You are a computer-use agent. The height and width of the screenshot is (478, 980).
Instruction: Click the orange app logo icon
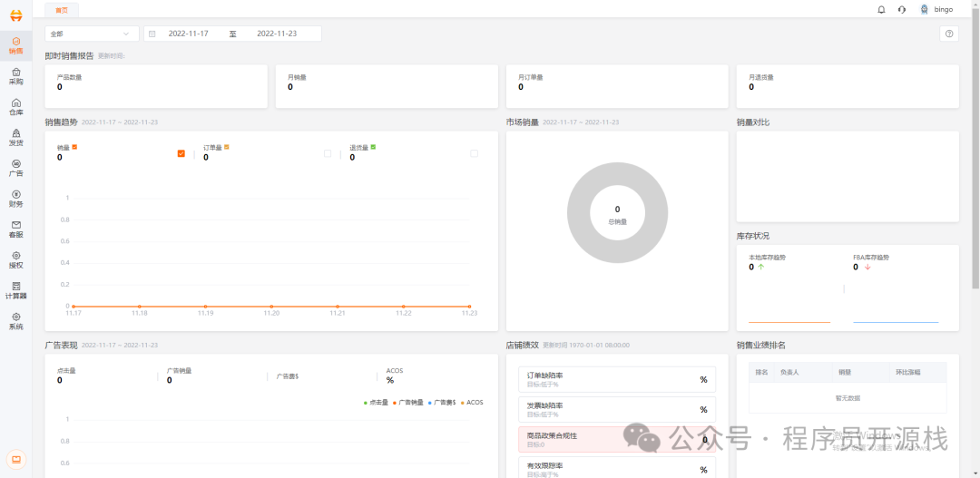point(16,16)
